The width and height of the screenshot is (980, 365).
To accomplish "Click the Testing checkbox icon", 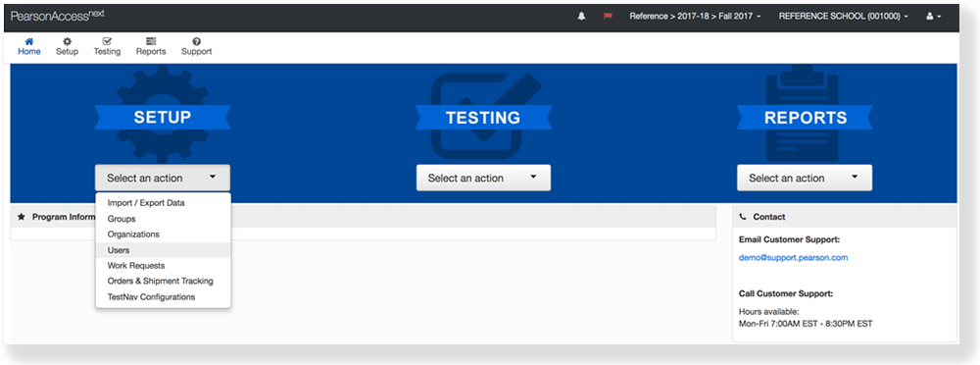I will [107, 41].
